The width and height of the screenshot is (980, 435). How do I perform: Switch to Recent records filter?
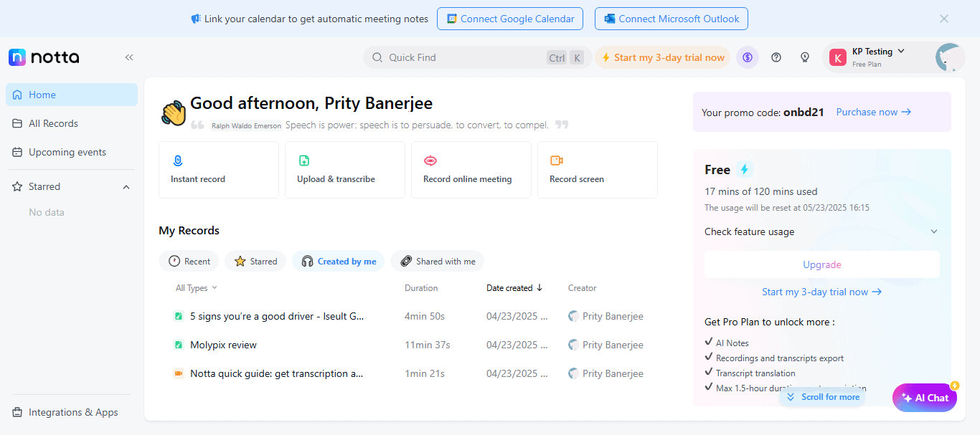click(189, 262)
